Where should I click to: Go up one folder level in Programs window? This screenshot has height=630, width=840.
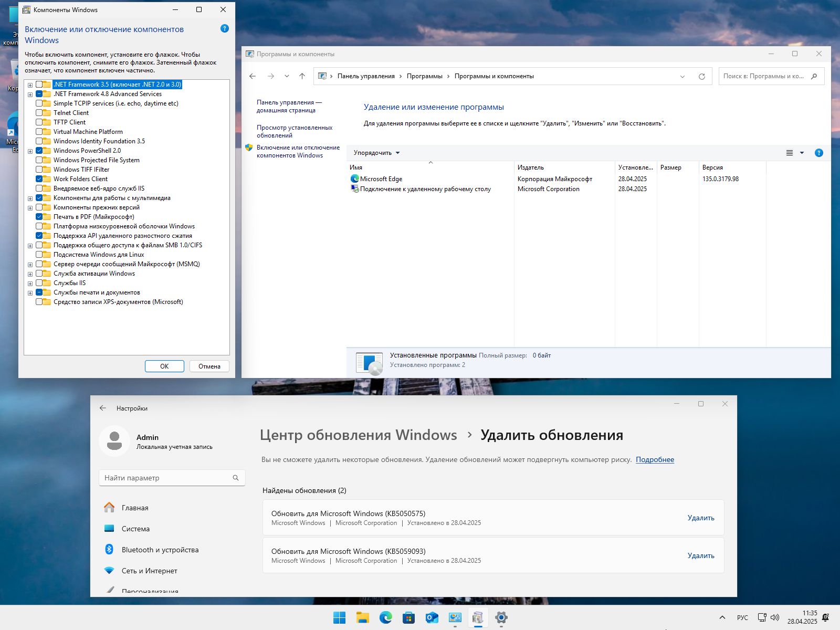pyautogui.click(x=302, y=76)
